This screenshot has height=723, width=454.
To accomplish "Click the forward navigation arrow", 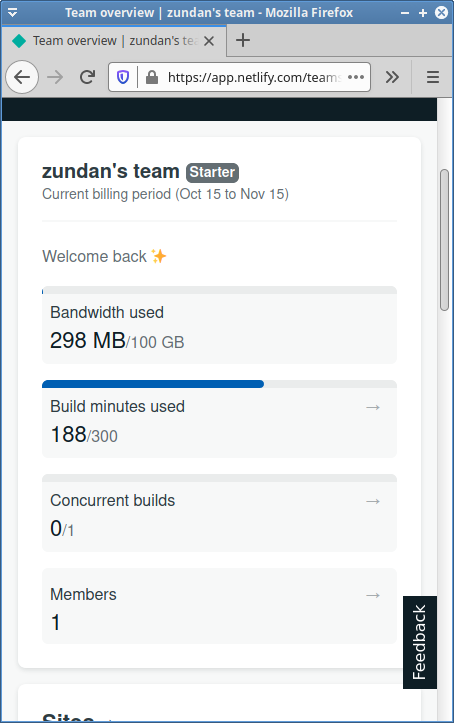I will click(55, 77).
